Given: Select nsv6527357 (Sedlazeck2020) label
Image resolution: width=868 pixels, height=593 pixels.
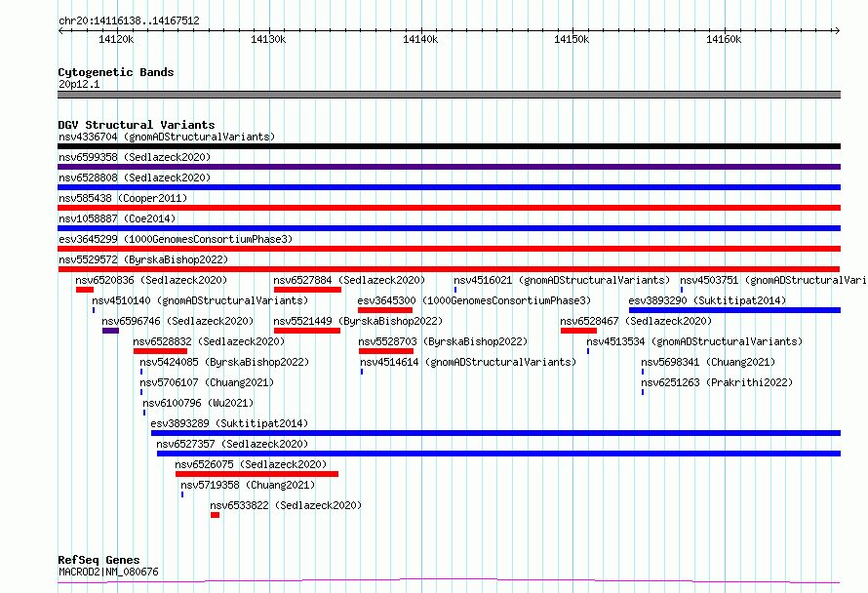Looking at the screenshot, I should [x=232, y=444].
